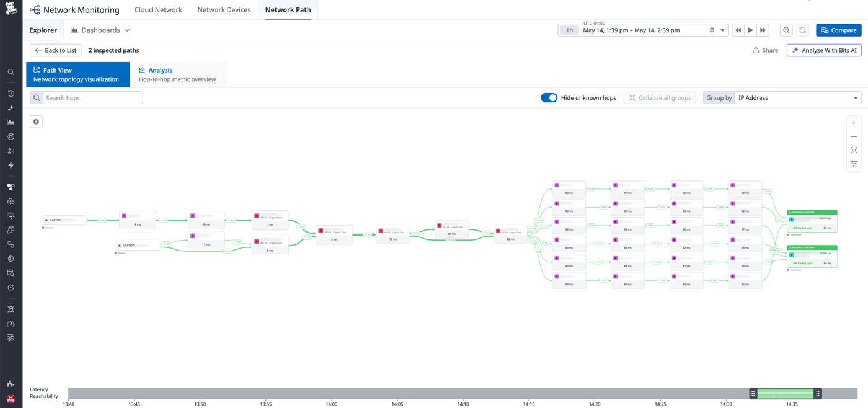Fit the topology graph to screen
The height and width of the screenshot is (408, 868).
(x=854, y=150)
